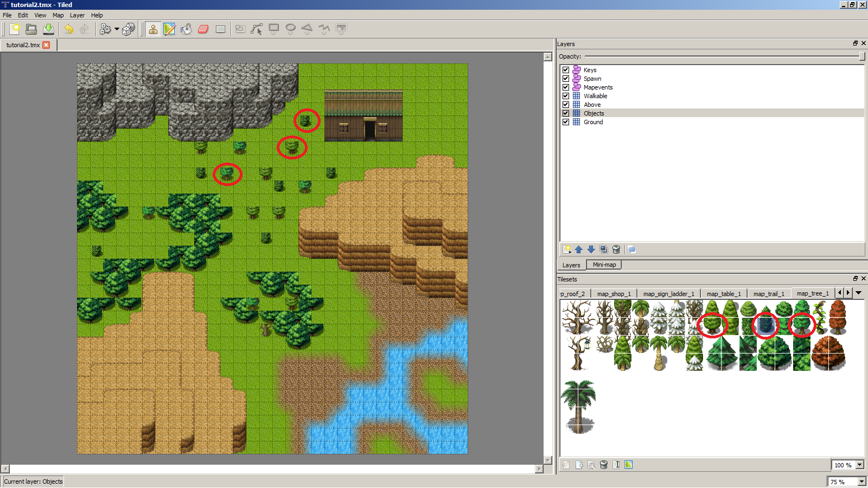Toggle visibility of the Mapevents layer

pos(566,87)
